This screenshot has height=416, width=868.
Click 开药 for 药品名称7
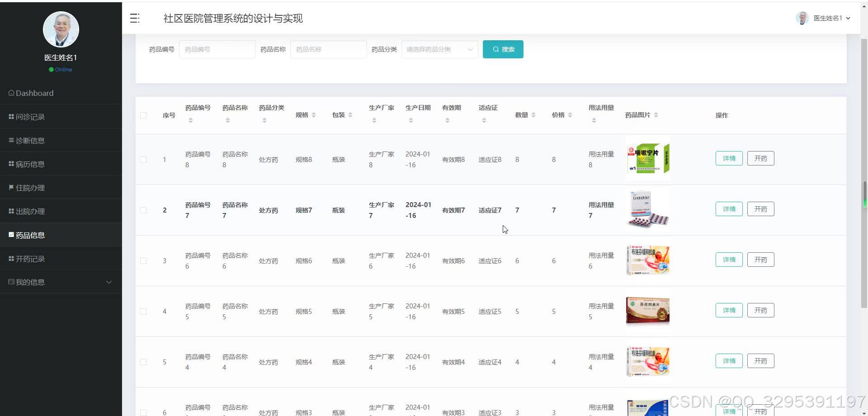760,208
